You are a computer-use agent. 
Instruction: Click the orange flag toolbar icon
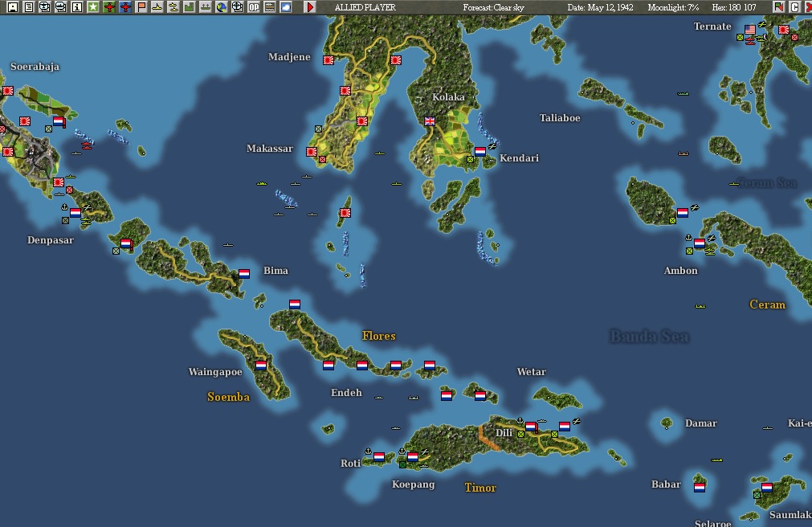[x=141, y=6]
